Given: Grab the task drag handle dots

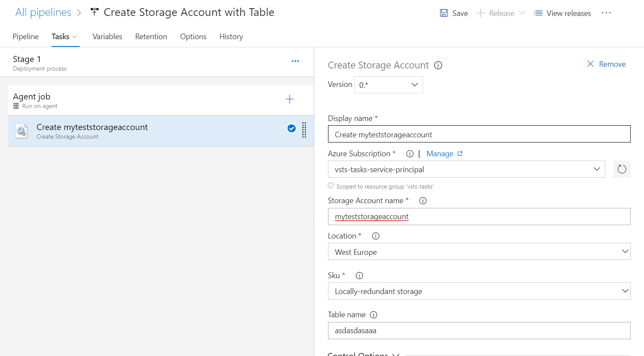Looking at the screenshot, I should 304,130.
